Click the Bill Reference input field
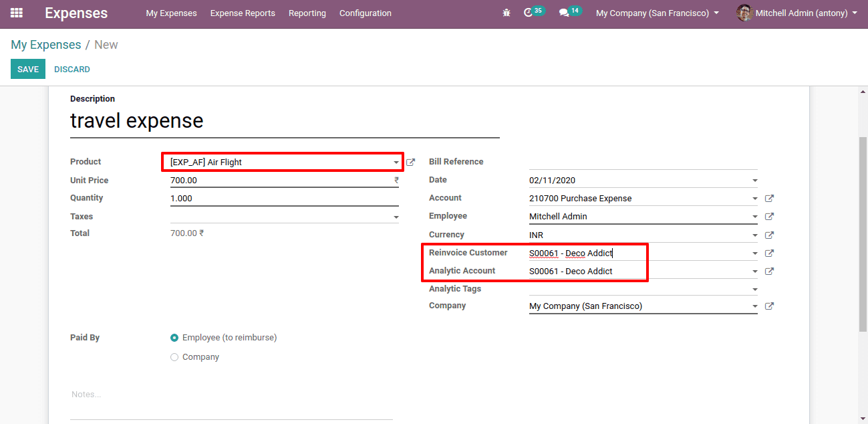Image resolution: width=868 pixels, height=424 pixels. [x=643, y=162]
